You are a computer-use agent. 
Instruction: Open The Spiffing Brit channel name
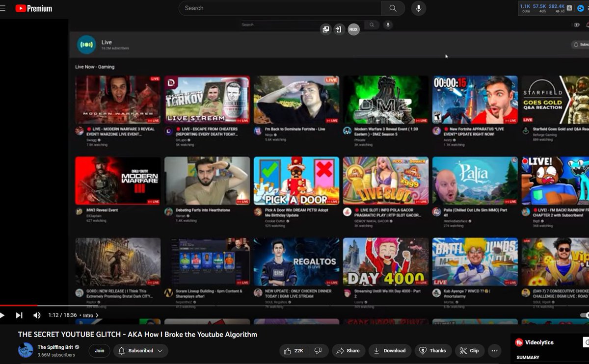tap(55, 347)
